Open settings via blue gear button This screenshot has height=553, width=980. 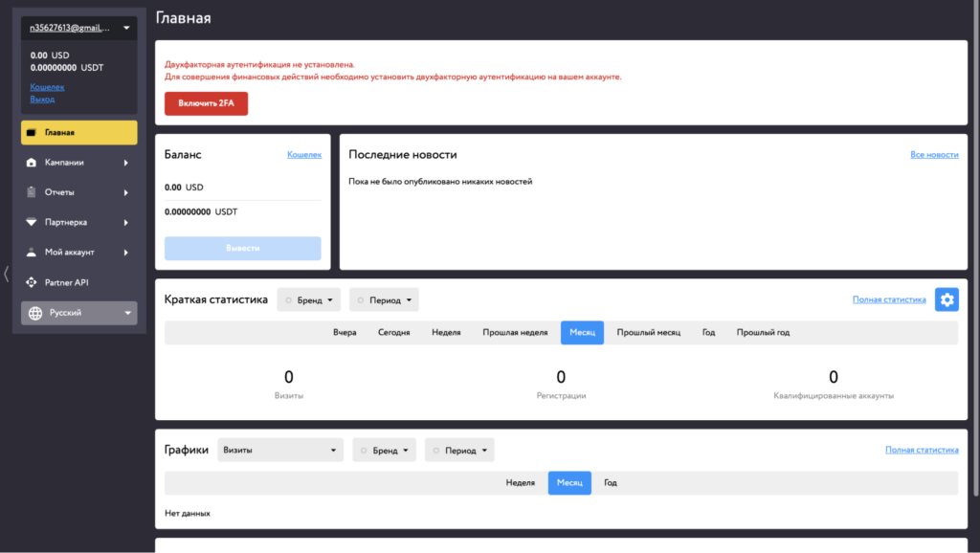tap(947, 299)
